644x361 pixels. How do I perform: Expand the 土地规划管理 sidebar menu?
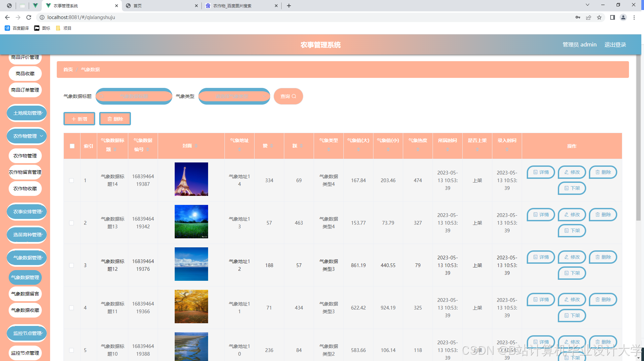coord(27,113)
